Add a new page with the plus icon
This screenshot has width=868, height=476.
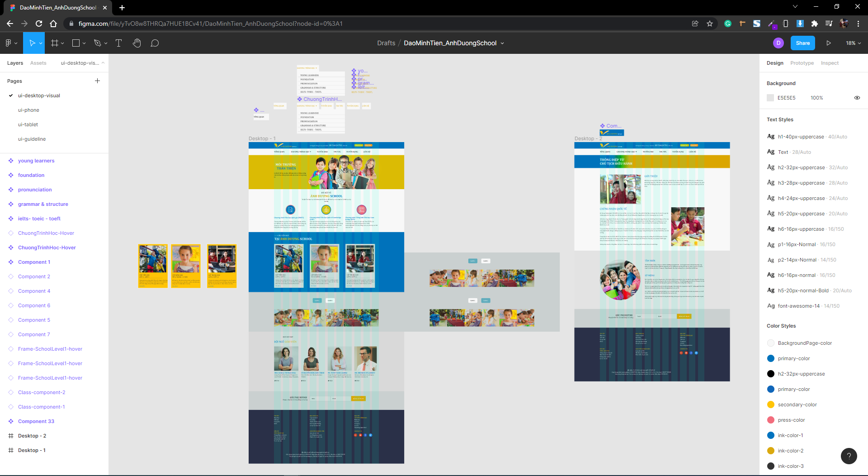(x=97, y=81)
